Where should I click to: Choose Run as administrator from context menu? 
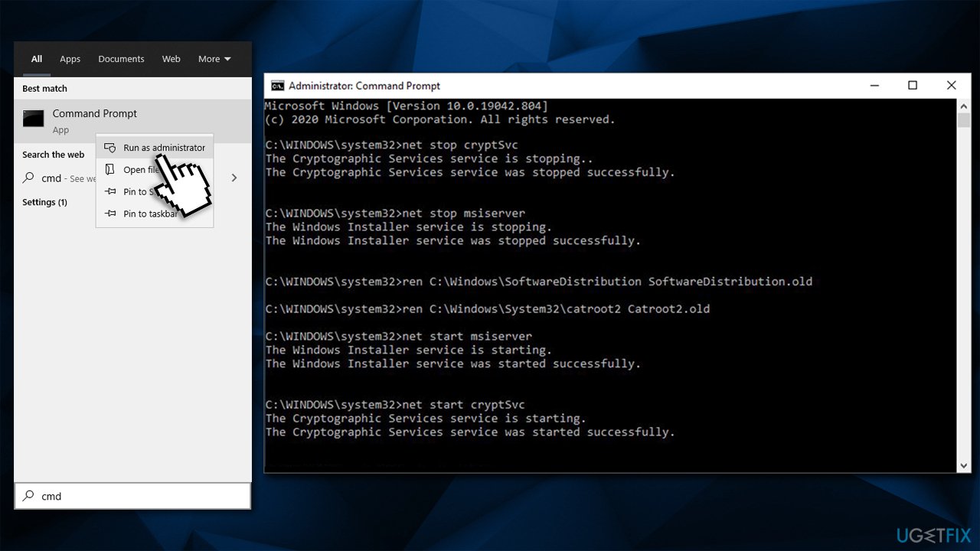tap(155, 148)
